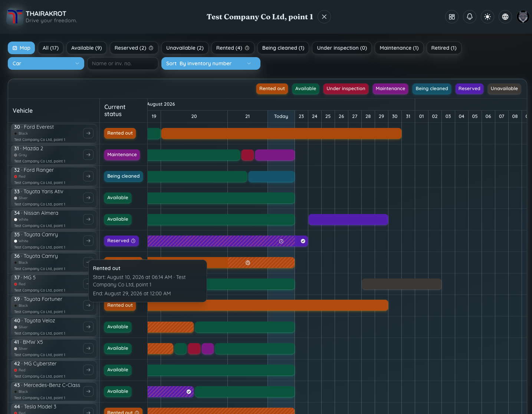Image resolution: width=532 pixels, height=414 pixels.
Task: Select the Available (9) tab
Action: 86,48
